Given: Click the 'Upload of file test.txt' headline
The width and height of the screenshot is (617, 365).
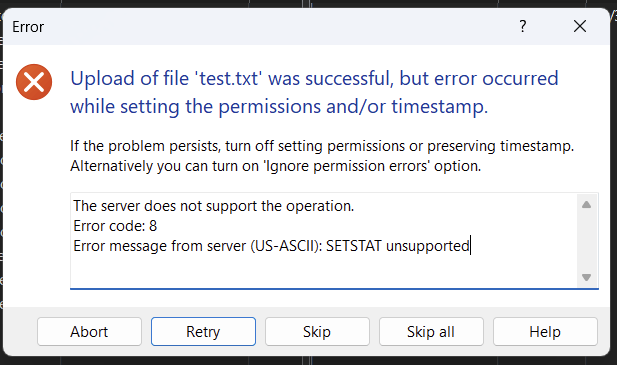Looking at the screenshot, I should click(x=314, y=78).
